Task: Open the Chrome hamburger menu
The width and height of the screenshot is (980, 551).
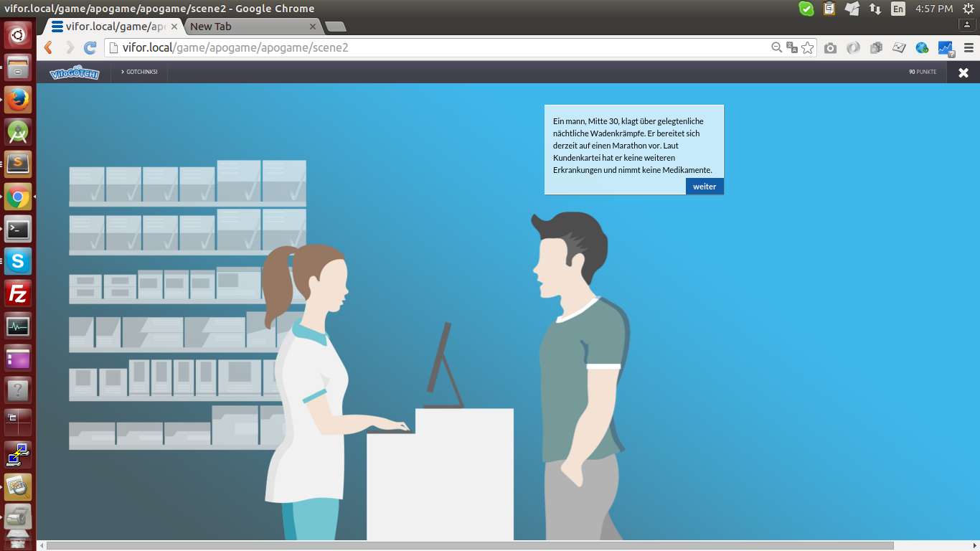Action: click(x=969, y=48)
